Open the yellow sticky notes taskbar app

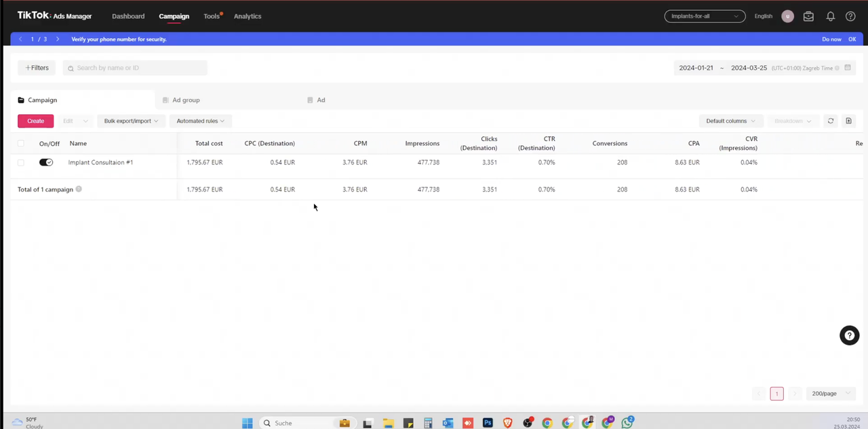click(x=408, y=423)
